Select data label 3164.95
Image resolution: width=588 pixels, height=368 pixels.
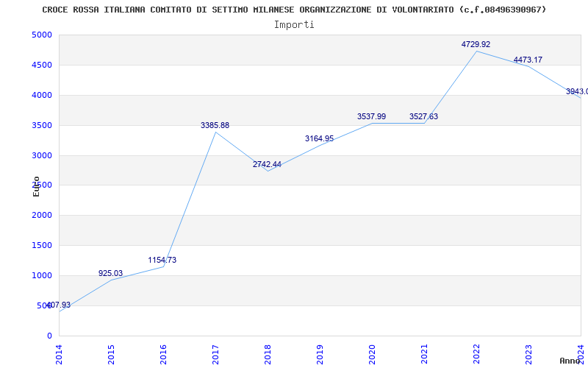[319, 138]
